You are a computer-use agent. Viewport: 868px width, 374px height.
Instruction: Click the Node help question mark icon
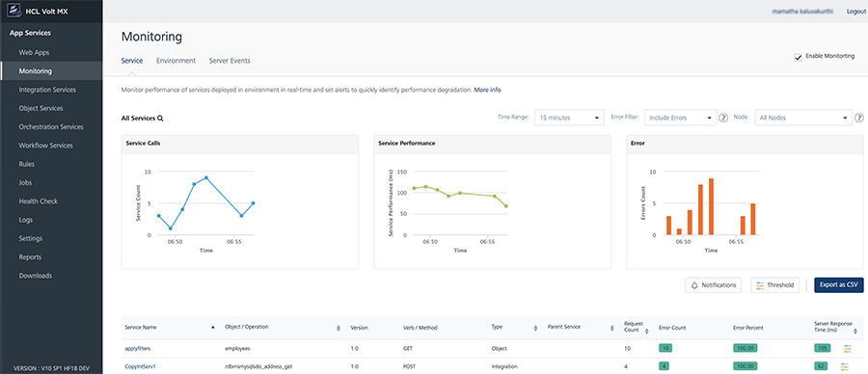[x=859, y=118]
